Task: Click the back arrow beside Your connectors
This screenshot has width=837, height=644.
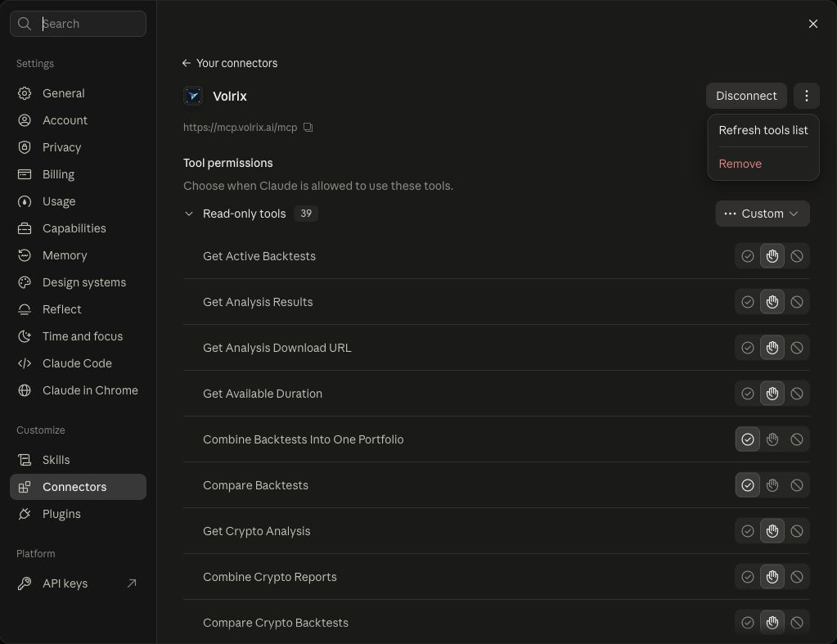Action: click(x=187, y=63)
